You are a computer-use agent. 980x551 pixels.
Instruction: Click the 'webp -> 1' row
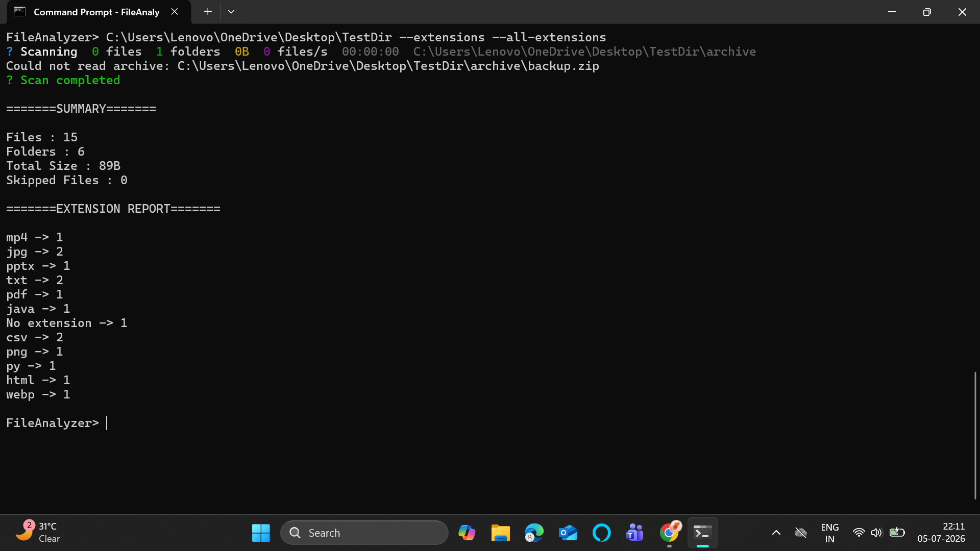point(38,394)
